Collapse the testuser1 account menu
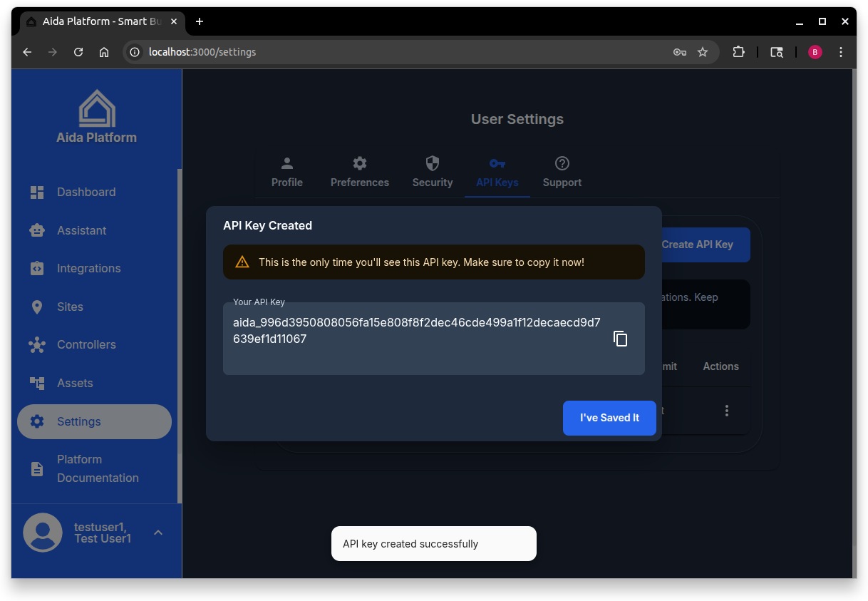Screen dimensions: 868x601 tap(158, 533)
